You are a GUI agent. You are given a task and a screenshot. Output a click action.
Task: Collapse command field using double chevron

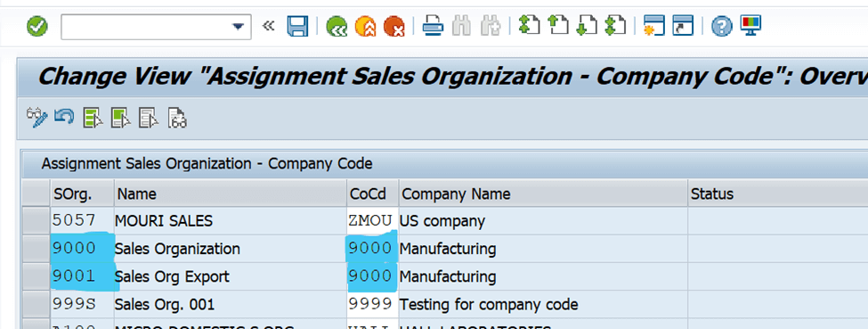tap(269, 26)
